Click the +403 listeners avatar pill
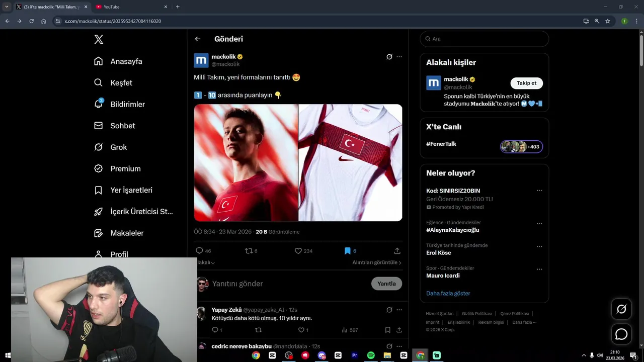The image size is (644, 362). point(521,147)
